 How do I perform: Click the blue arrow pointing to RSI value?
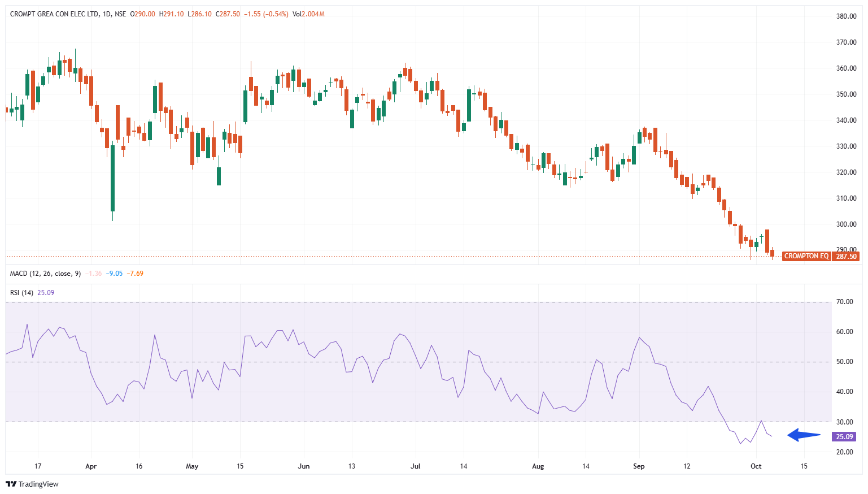tap(804, 435)
